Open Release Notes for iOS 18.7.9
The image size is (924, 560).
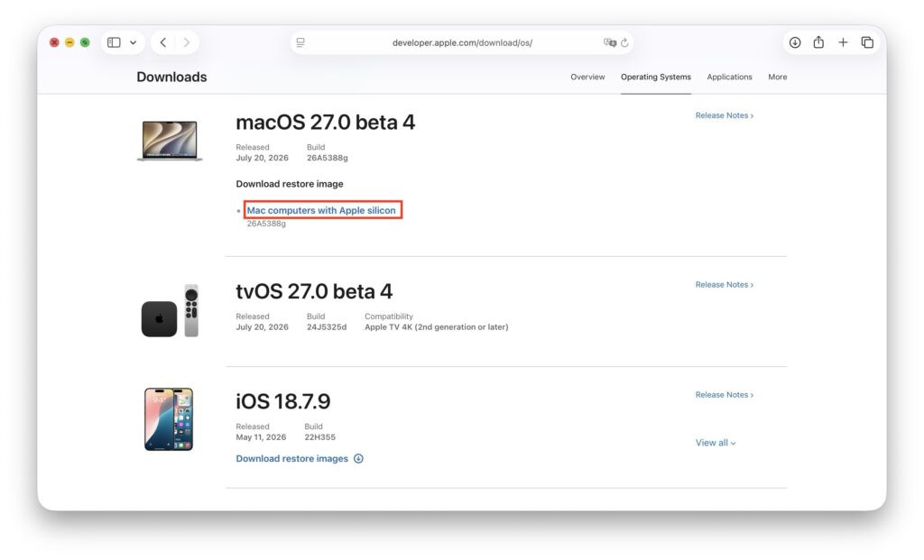pos(725,395)
